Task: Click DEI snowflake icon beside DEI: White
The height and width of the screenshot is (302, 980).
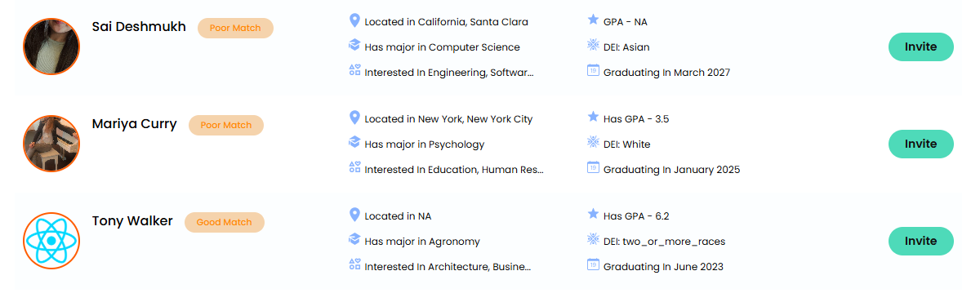Action: (x=593, y=142)
